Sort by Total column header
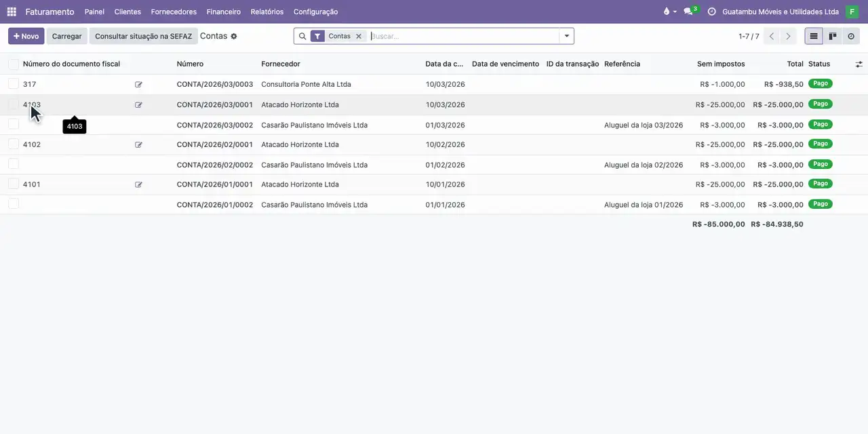Viewport: 868px width, 434px height. pos(795,64)
